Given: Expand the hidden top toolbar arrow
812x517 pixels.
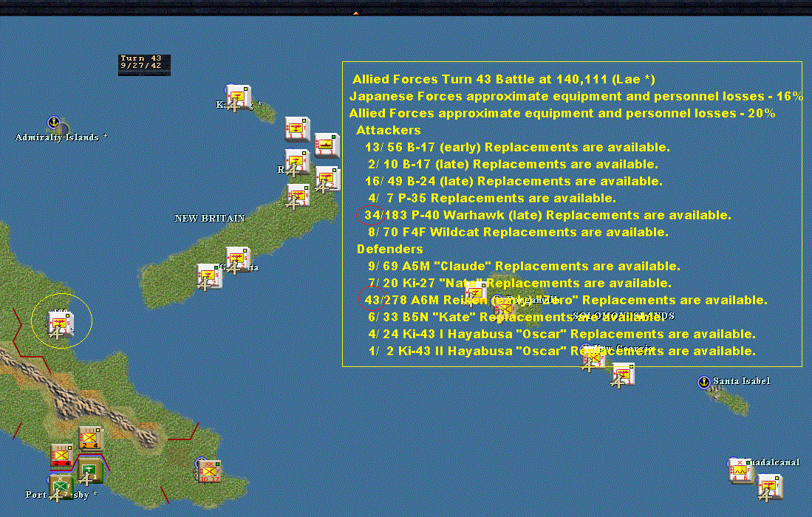Looking at the screenshot, I should coord(356,13).
